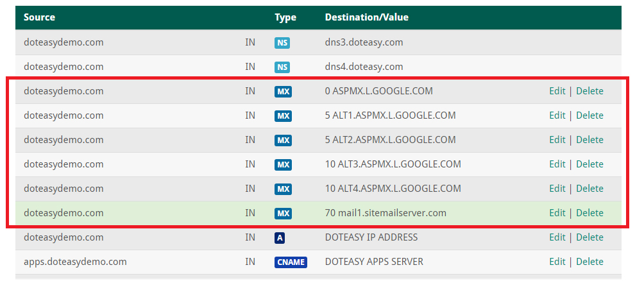644x281 pixels.
Task: Select the 0 ASPMX.L.GOOGLE.COM value
Action: pos(378,91)
